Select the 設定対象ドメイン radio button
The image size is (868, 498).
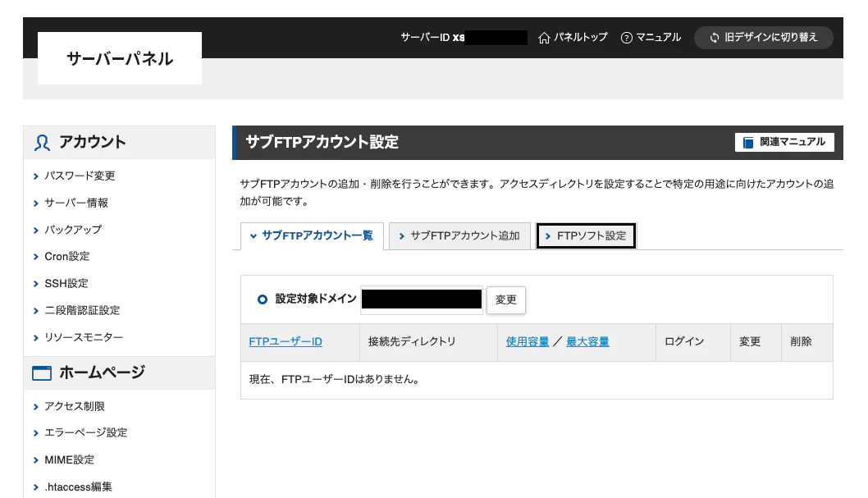(x=261, y=299)
